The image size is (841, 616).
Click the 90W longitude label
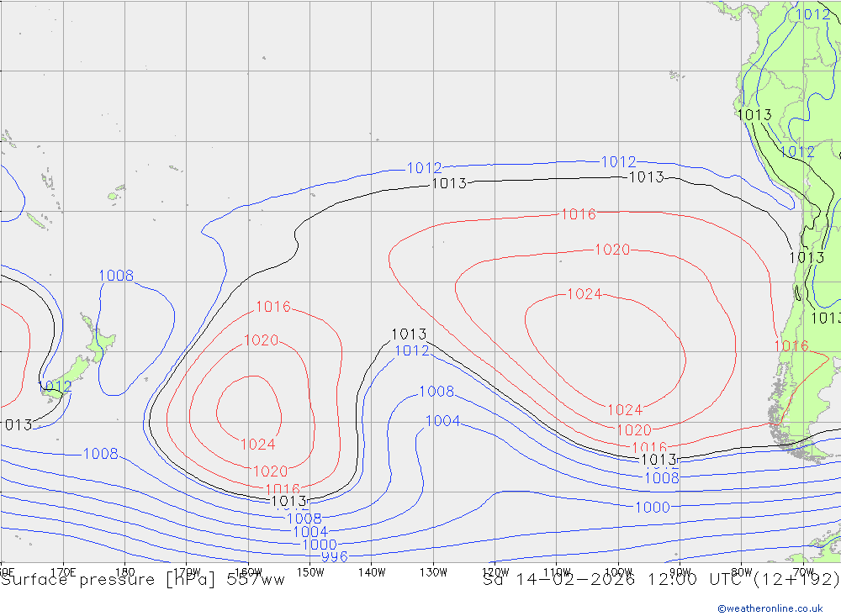coord(680,572)
